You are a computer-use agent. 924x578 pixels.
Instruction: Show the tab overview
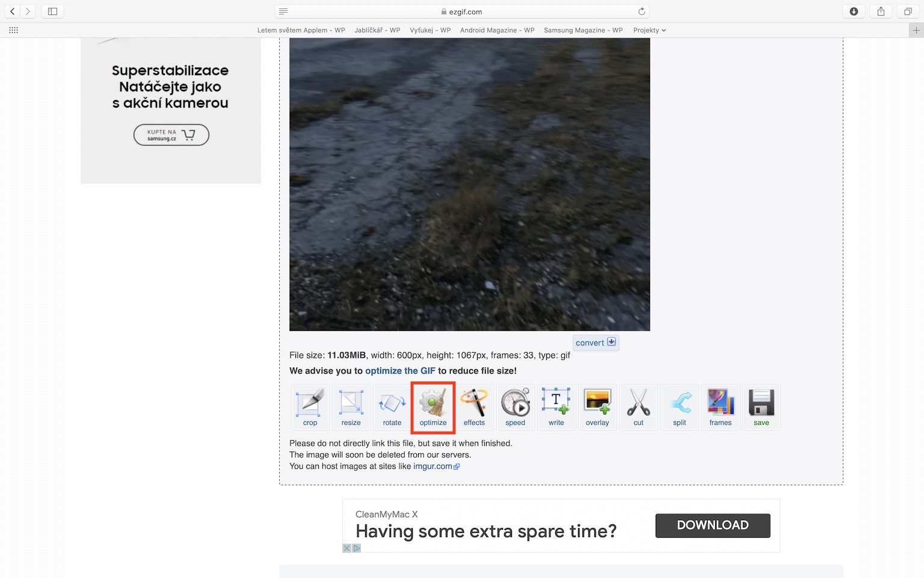pyautogui.click(x=908, y=11)
